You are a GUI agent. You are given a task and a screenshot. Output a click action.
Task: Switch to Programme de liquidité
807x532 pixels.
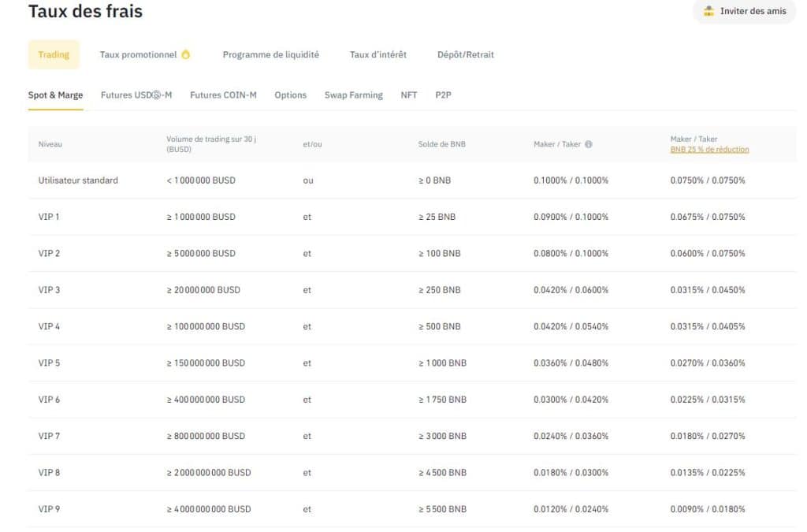[x=271, y=54]
